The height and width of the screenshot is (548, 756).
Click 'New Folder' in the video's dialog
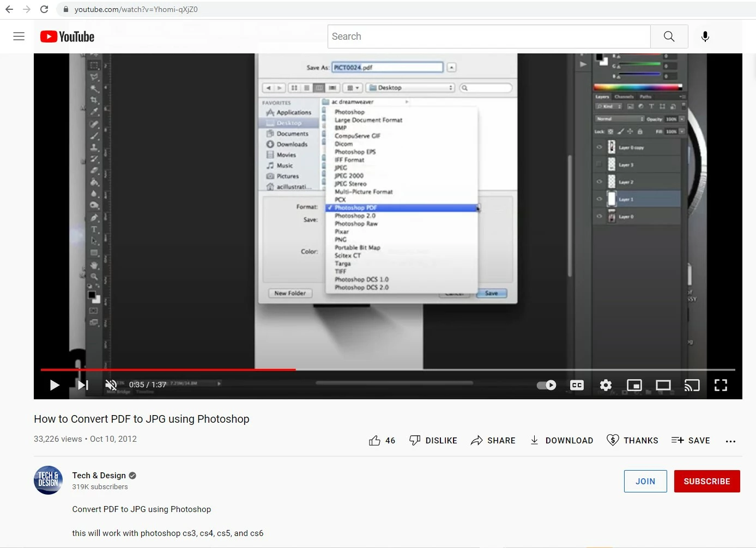(290, 293)
